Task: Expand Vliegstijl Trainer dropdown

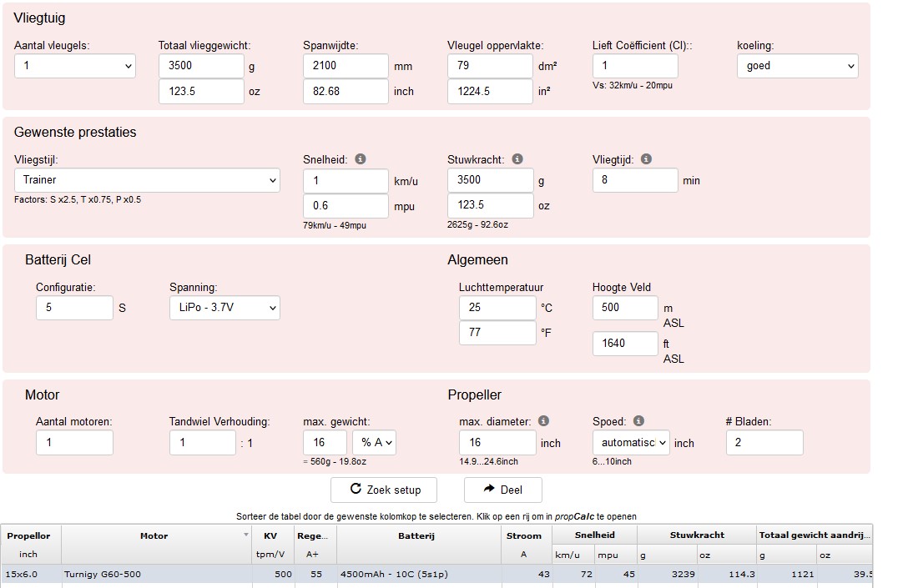Action: point(147,180)
